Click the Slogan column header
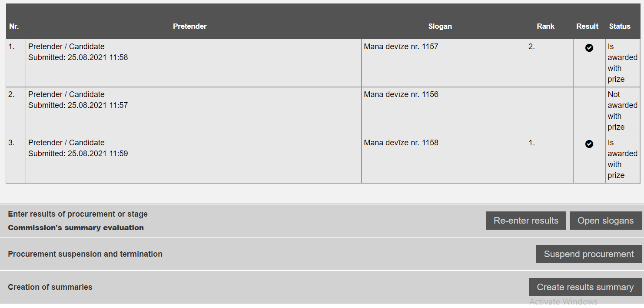The width and height of the screenshot is (644, 308). (440, 27)
